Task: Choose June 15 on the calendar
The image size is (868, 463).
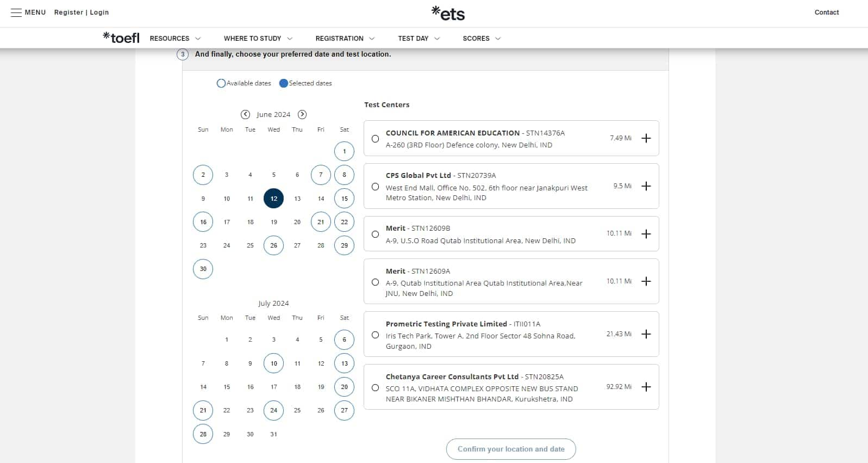Action: click(344, 199)
